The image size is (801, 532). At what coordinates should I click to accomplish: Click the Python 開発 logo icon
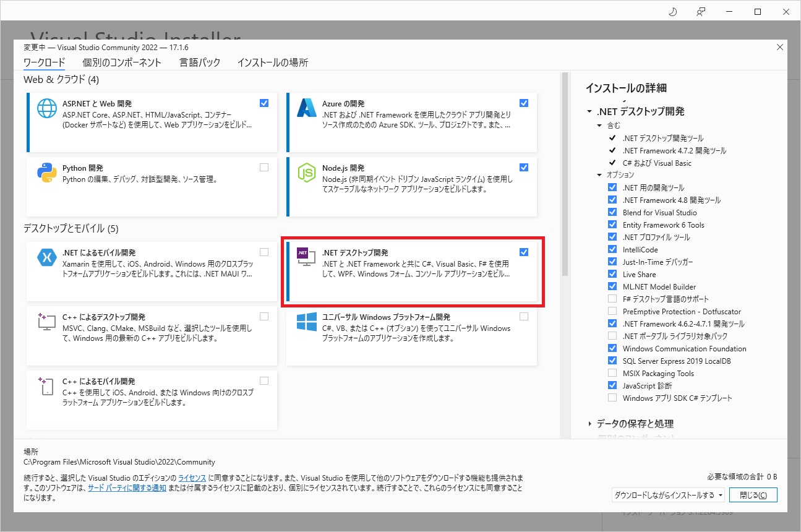[46, 173]
